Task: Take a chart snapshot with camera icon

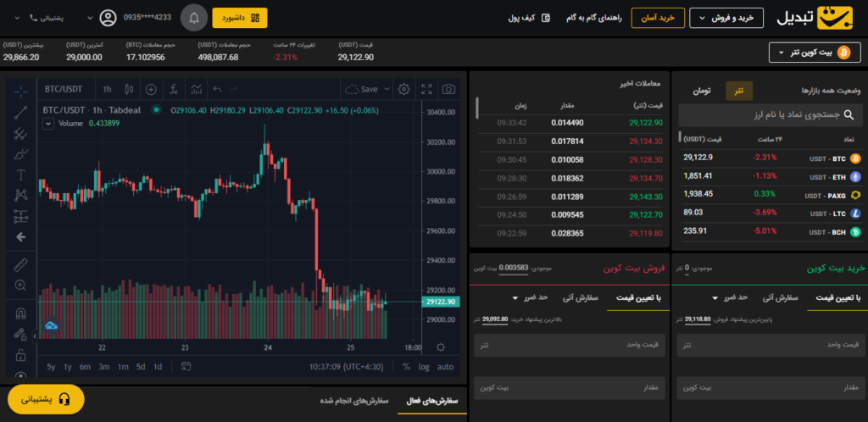Action: point(449,89)
